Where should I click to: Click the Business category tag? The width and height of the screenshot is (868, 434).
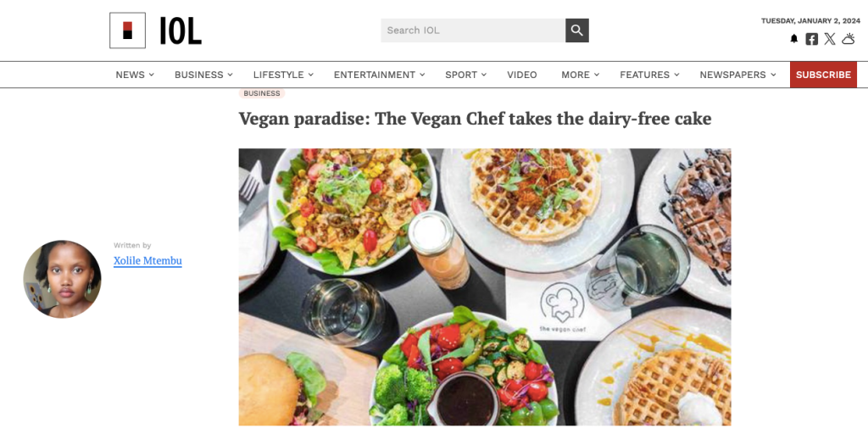[x=262, y=93]
